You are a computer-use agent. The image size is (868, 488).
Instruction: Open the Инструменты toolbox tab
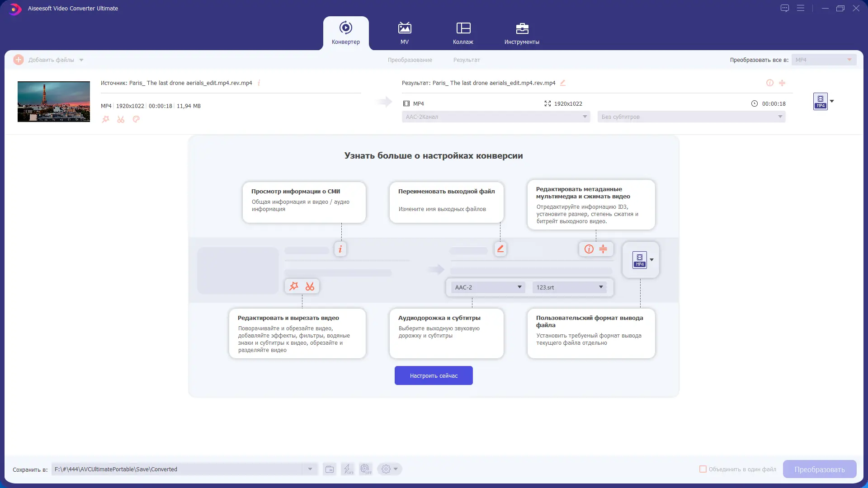point(522,33)
